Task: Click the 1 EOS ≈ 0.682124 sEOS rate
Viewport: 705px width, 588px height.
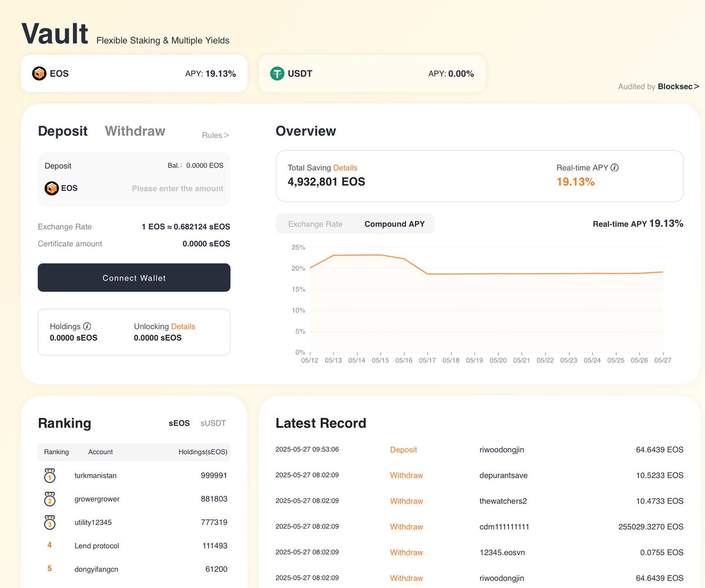Action: click(x=186, y=227)
